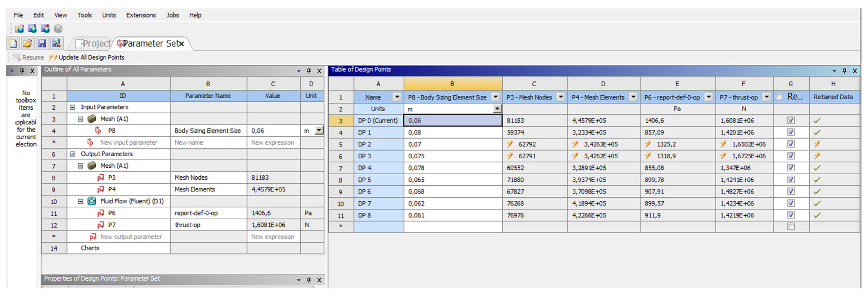Click the open-from-repository globe folder icon
Viewport: 868px width, 297px height.
coord(19,29)
